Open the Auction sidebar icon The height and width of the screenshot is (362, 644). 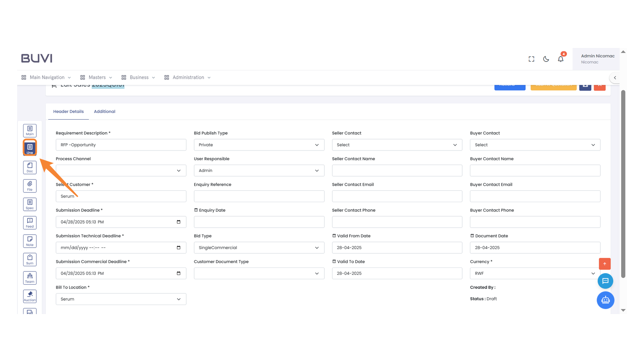(x=30, y=296)
